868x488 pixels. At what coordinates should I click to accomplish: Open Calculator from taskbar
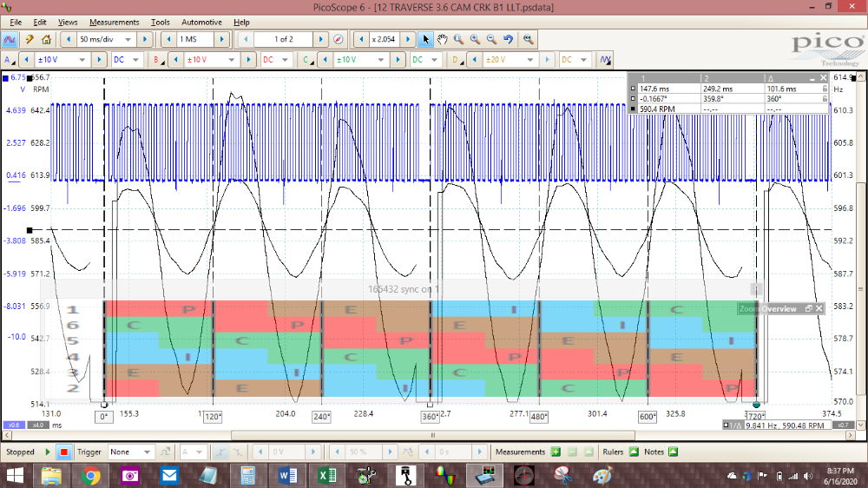coord(248,476)
